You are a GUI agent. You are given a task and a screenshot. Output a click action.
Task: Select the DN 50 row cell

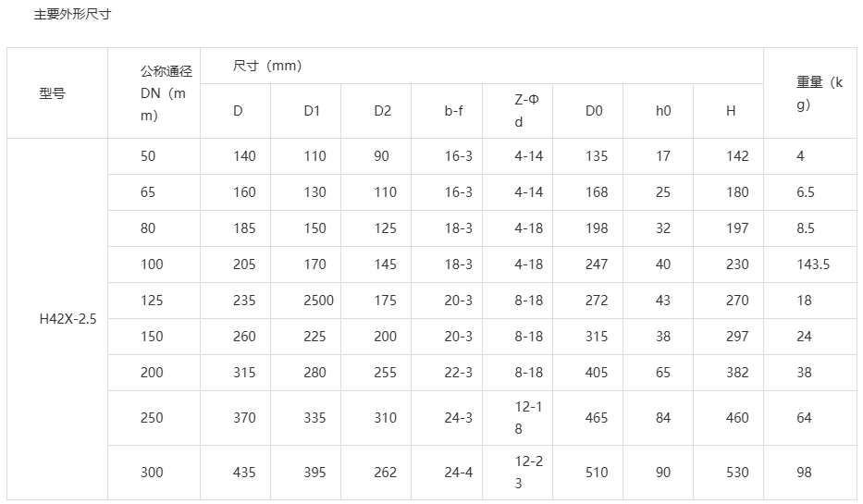154,156
